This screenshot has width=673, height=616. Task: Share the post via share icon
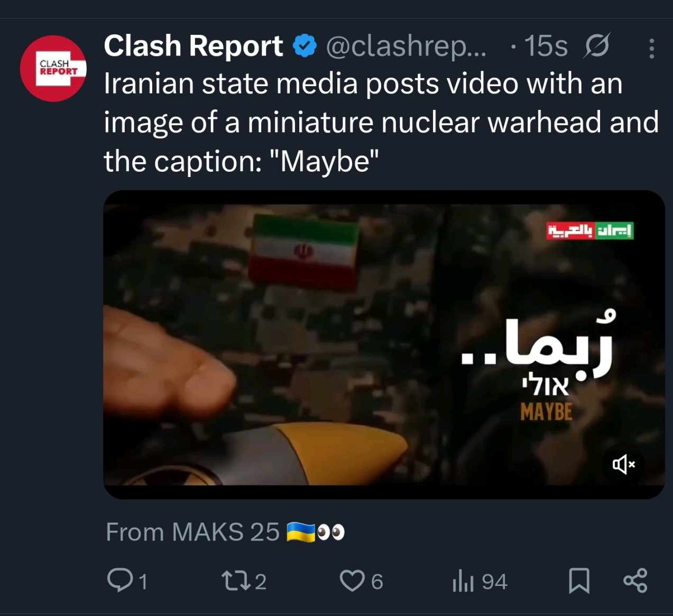pyautogui.click(x=635, y=581)
